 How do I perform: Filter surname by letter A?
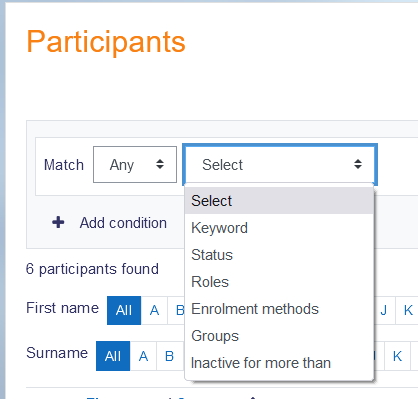[143, 356]
